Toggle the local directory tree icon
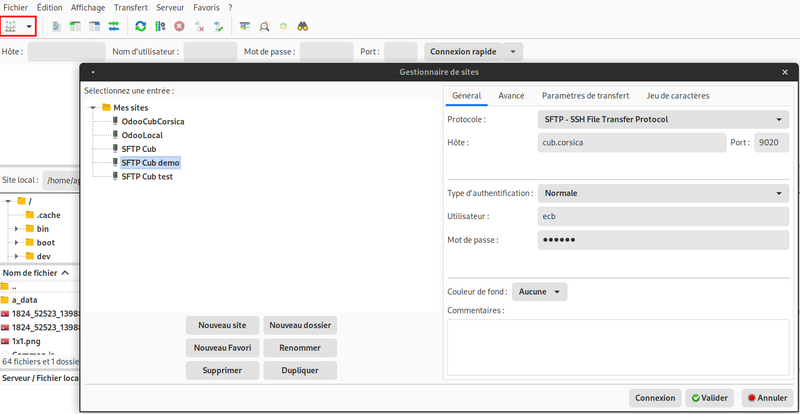 [76, 27]
